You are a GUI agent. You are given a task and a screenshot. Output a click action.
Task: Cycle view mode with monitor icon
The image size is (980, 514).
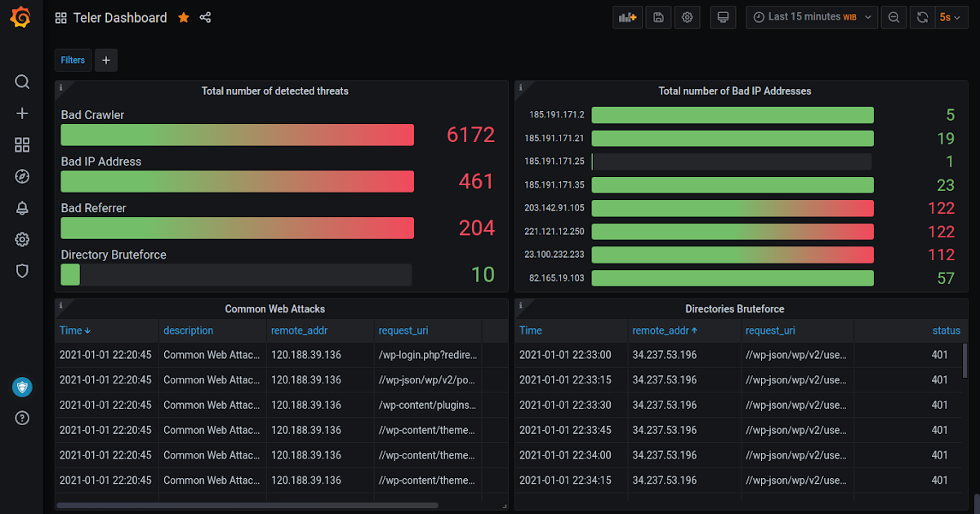(x=723, y=17)
